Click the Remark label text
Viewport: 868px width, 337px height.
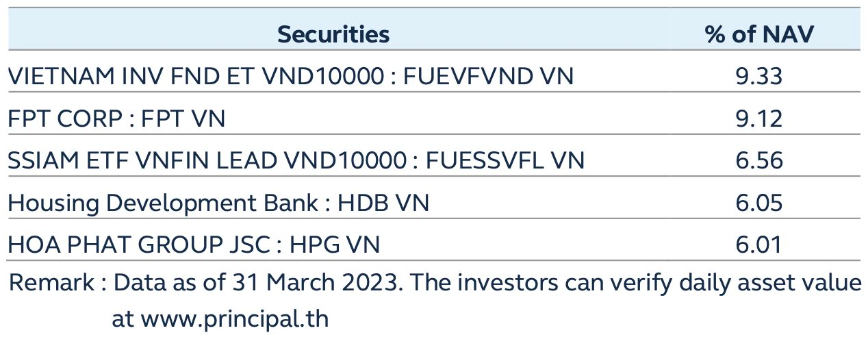coord(53,282)
